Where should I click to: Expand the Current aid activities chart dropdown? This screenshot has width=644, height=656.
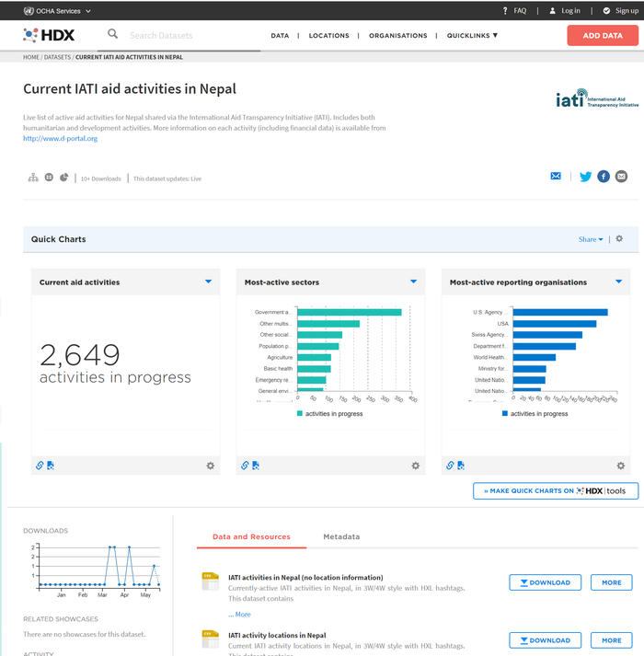pos(209,282)
